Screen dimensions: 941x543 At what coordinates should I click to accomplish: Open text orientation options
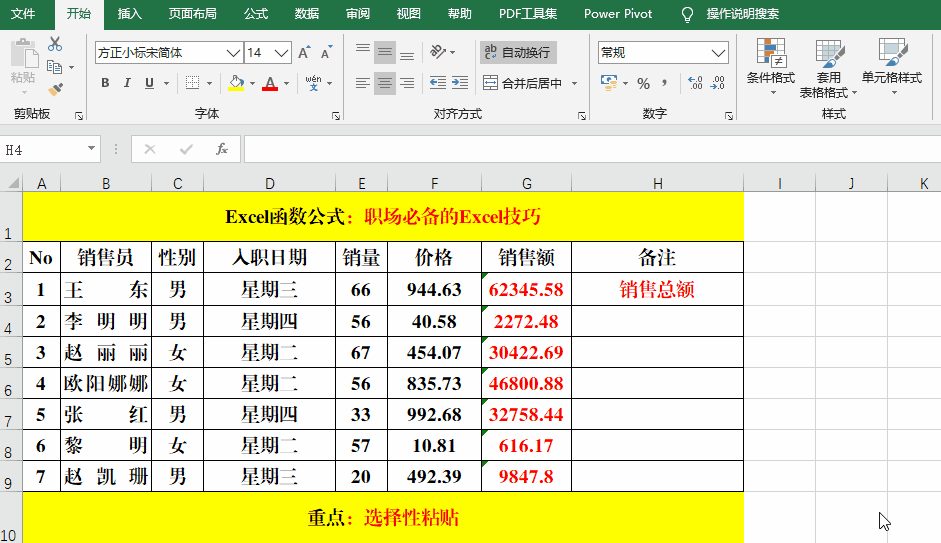pos(442,53)
